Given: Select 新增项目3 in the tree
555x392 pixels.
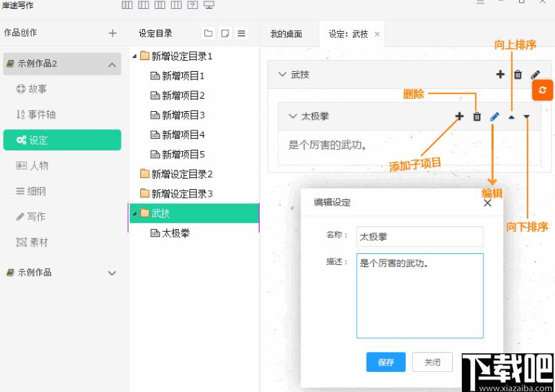Looking at the screenshot, I should tap(177, 115).
